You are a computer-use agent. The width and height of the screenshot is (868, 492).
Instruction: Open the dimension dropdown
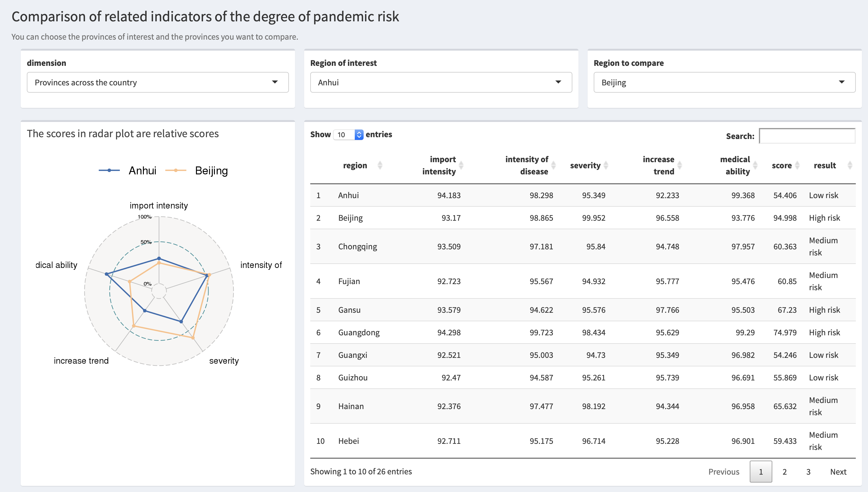(157, 82)
